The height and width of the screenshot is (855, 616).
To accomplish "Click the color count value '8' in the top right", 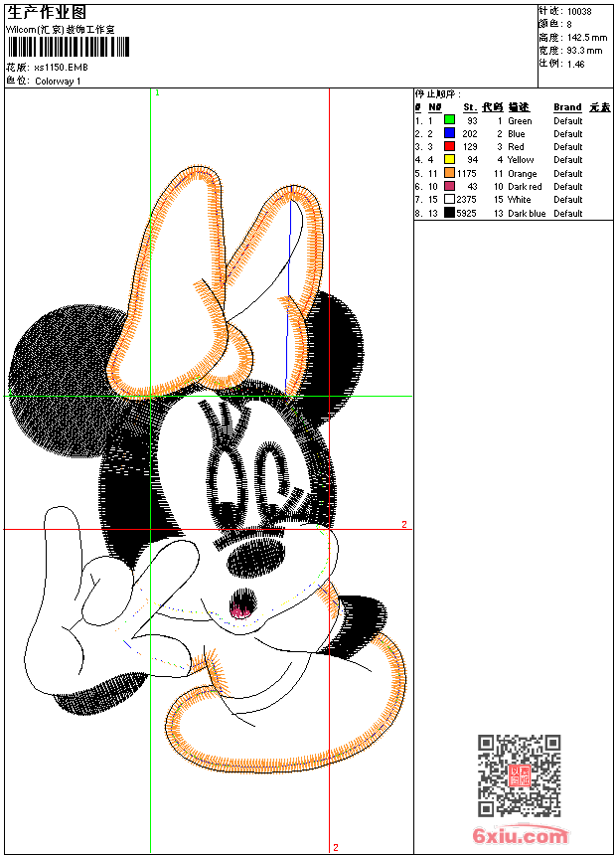I will tap(569, 25).
